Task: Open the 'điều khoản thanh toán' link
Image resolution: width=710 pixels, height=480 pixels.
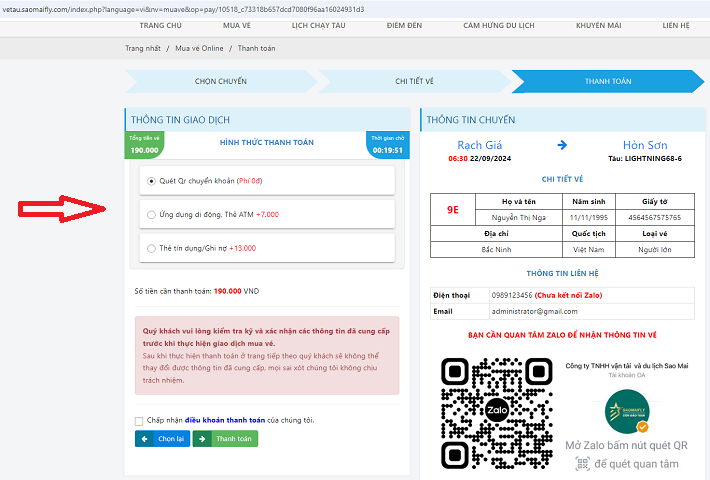Action: (x=225, y=420)
